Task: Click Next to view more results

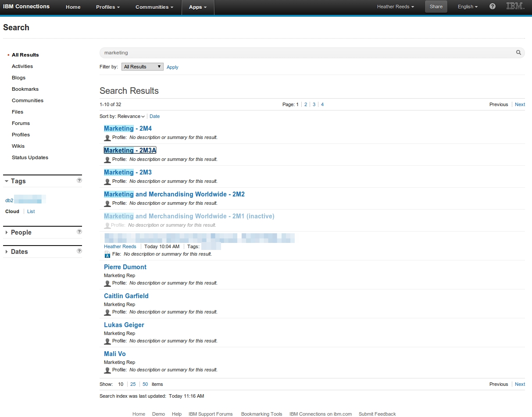Action: pos(519,104)
